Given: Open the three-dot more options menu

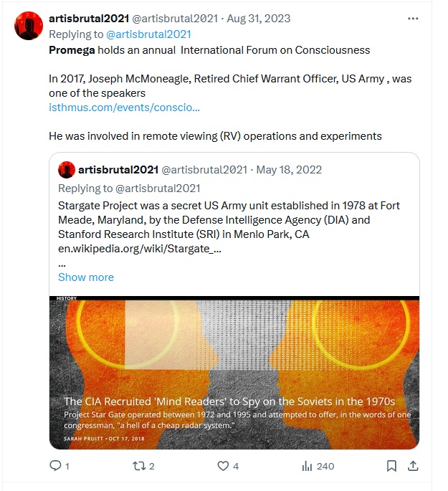Looking at the screenshot, I should [x=413, y=19].
